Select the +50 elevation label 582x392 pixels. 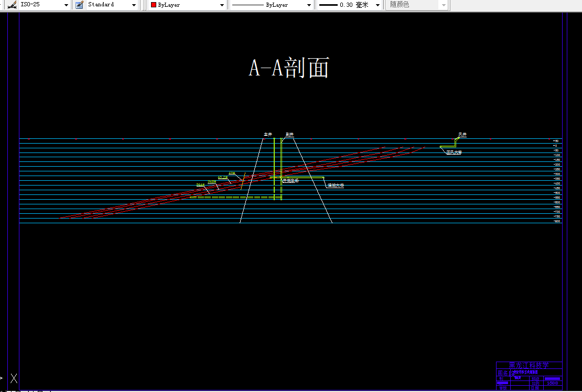click(556, 141)
